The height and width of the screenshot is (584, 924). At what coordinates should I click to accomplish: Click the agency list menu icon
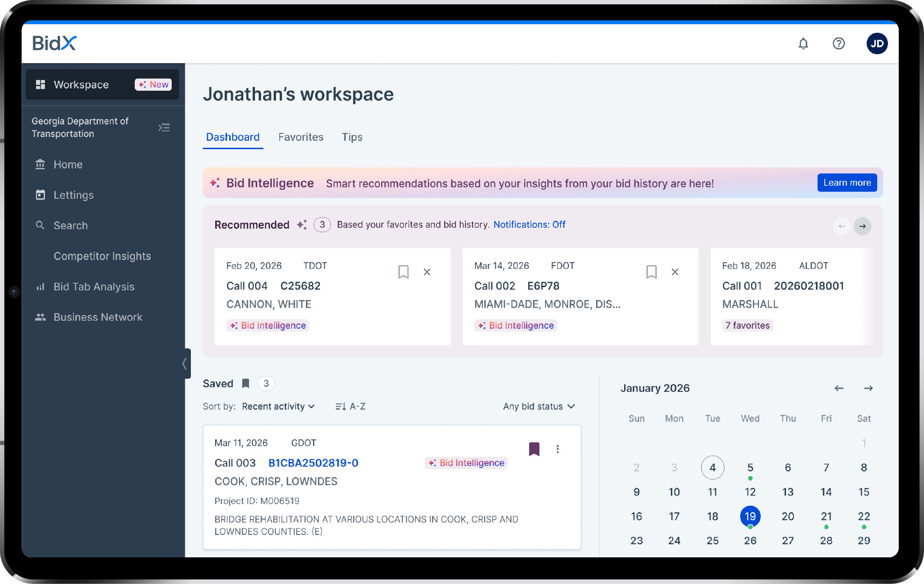pyautogui.click(x=164, y=127)
